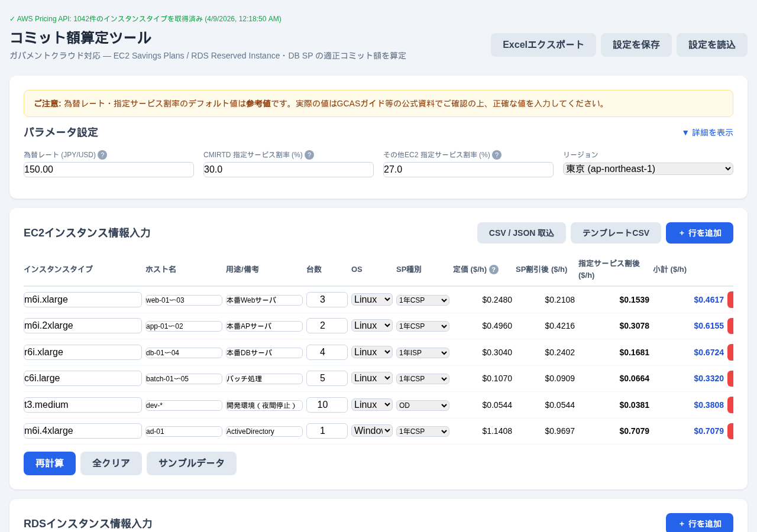Click subtotal $0.7079 in blue

pos(709,431)
